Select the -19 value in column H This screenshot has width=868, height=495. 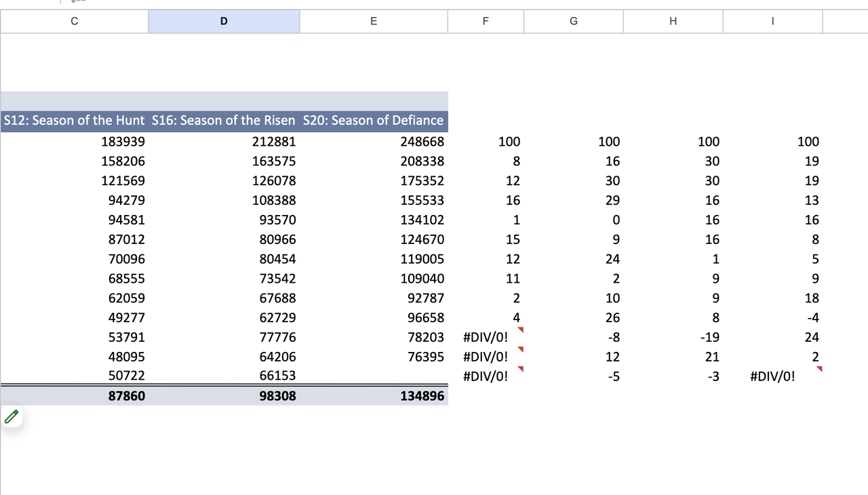[673, 337]
